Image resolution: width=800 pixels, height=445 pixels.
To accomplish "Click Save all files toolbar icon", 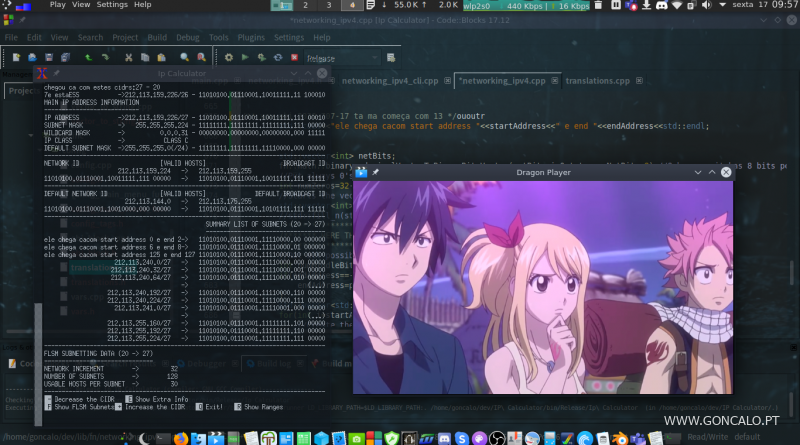I will pyautogui.click(x=65, y=57).
